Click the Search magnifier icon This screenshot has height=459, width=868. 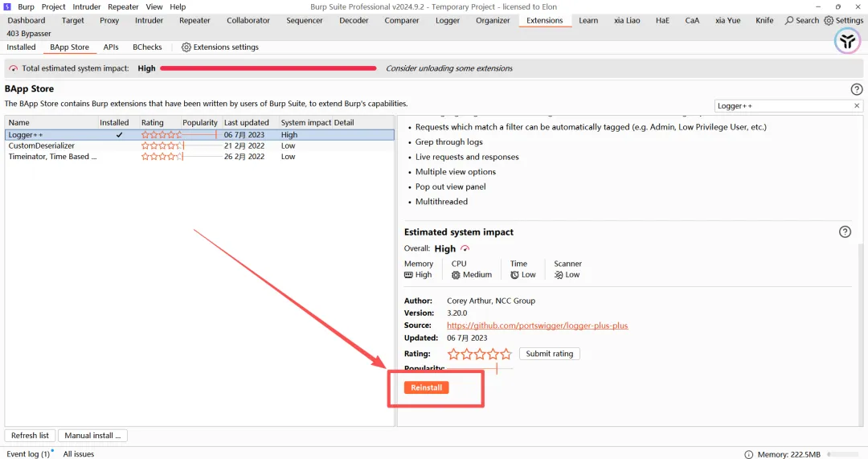(x=789, y=20)
